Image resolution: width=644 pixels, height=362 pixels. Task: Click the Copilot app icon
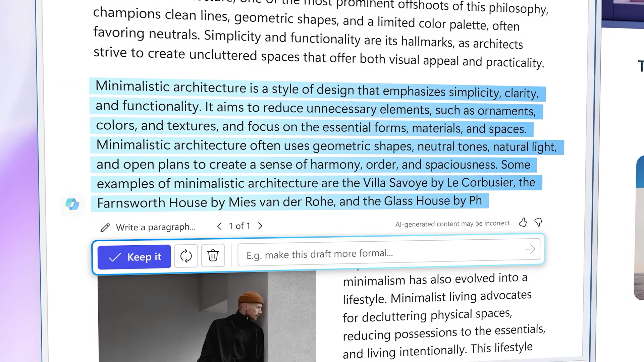[x=72, y=204]
